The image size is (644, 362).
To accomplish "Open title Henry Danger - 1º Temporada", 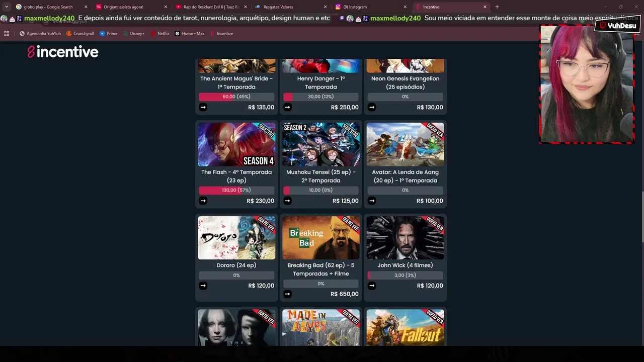I will 321,82.
